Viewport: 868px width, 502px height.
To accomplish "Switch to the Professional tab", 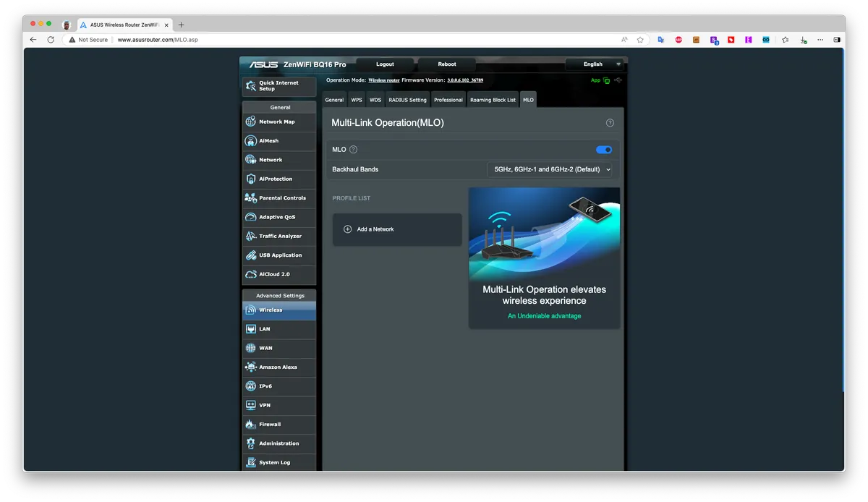I will (448, 100).
